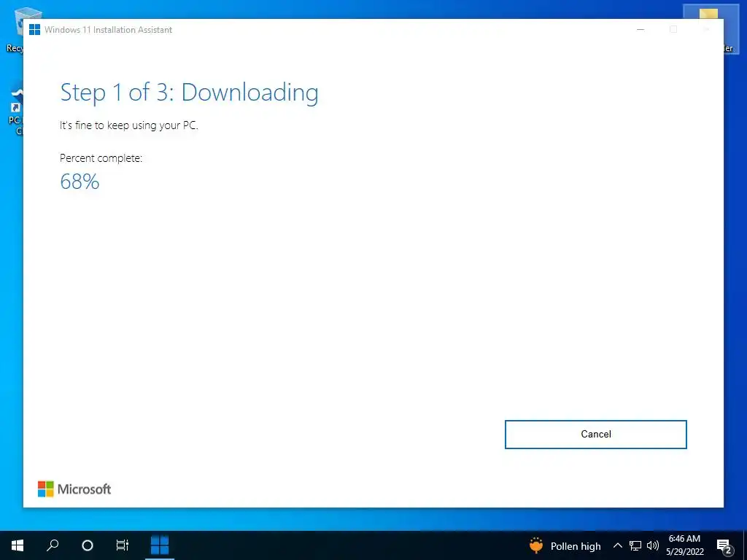Select the PC shortcut desktop icon
The height and width of the screenshot is (560, 747).
pos(15,112)
